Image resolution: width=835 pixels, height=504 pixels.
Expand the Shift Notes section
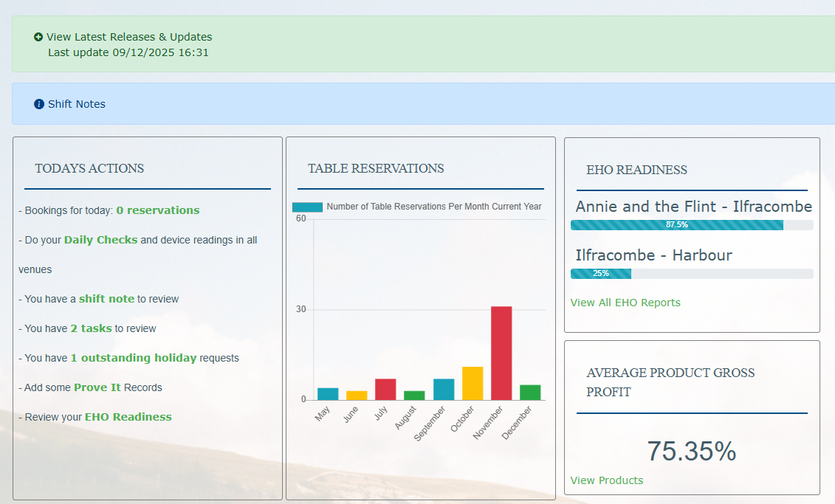pyautogui.click(x=77, y=104)
